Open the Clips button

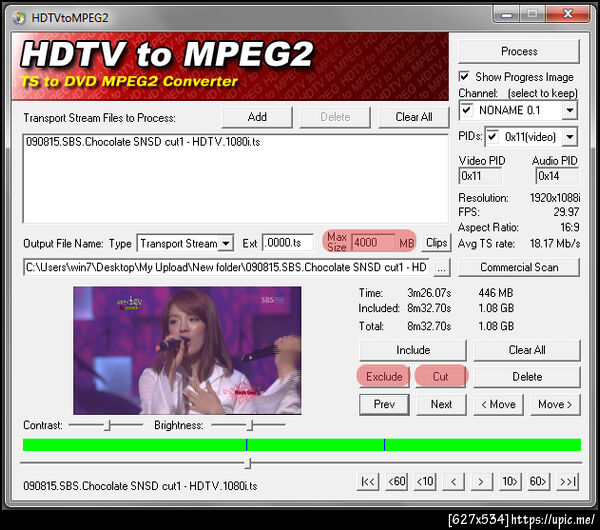click(436, 243)
